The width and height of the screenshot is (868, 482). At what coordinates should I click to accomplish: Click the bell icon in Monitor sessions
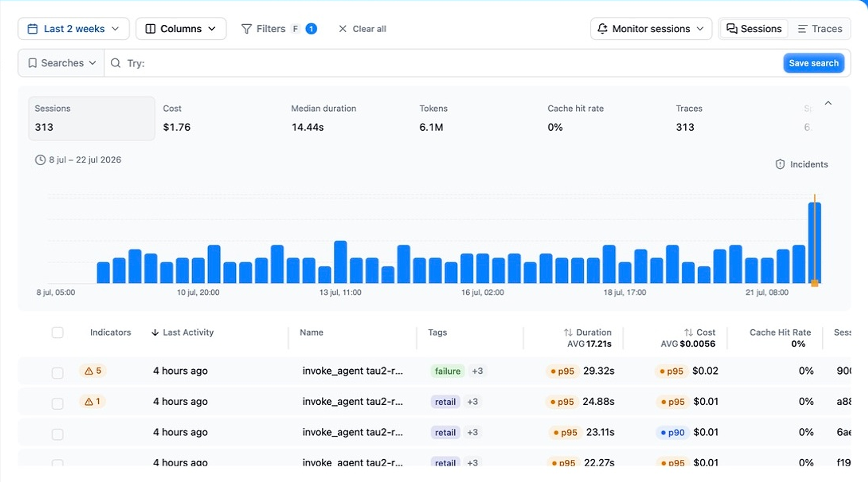tap(602, 29)
